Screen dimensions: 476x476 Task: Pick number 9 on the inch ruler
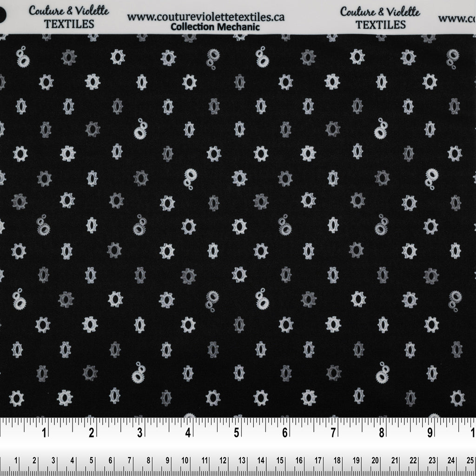(x=430, y=434)
